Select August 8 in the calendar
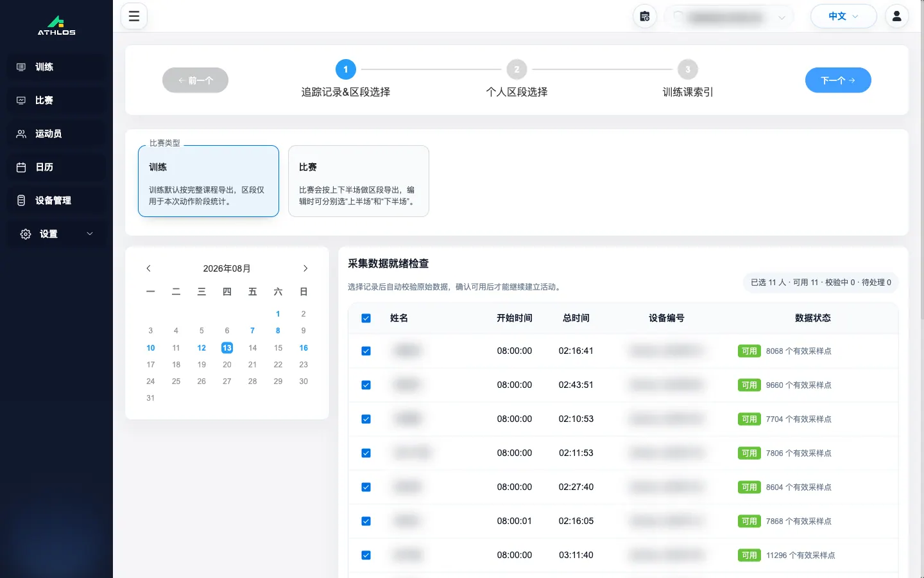 [278, 331]
